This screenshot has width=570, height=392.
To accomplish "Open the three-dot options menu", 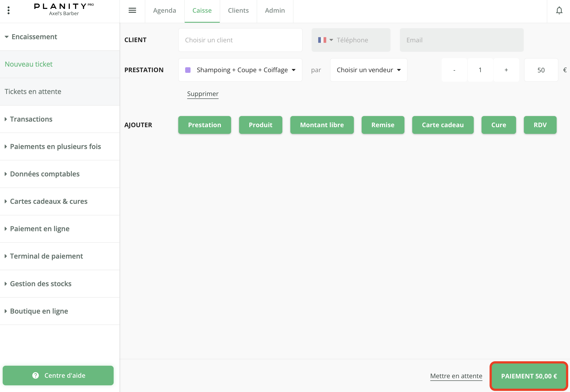I will [9, 10].
